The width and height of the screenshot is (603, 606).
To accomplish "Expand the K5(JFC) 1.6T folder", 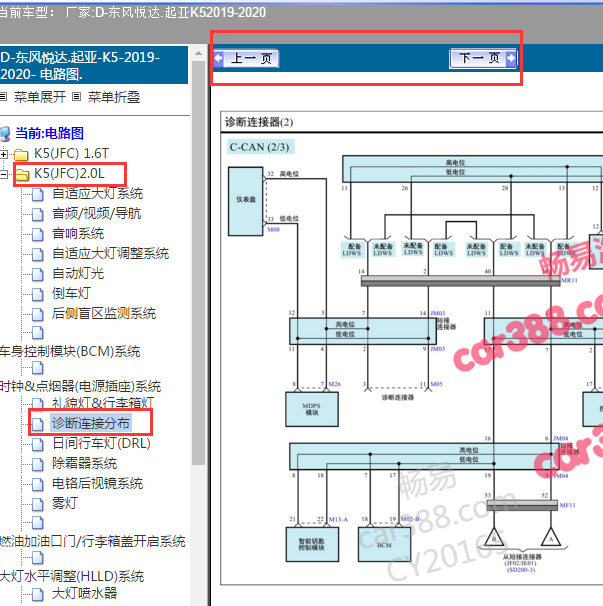I will click(x=3, y=155).
